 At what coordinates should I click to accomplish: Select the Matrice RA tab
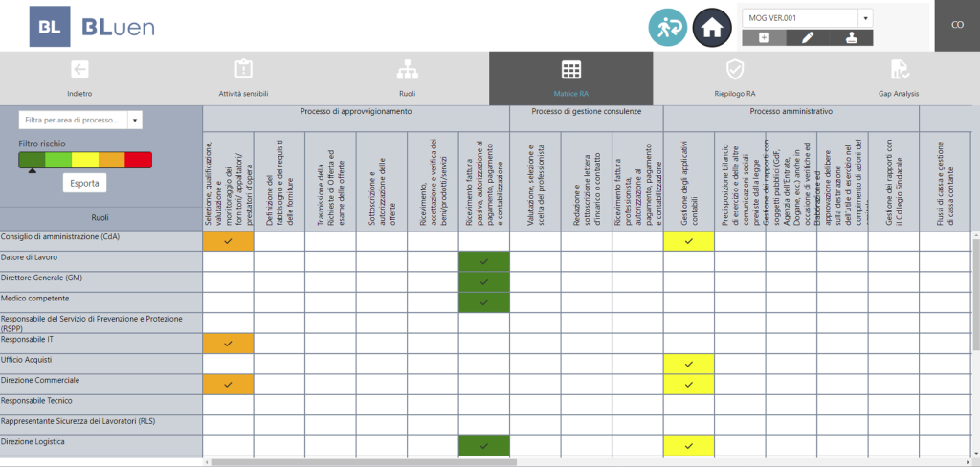point(570,78)
